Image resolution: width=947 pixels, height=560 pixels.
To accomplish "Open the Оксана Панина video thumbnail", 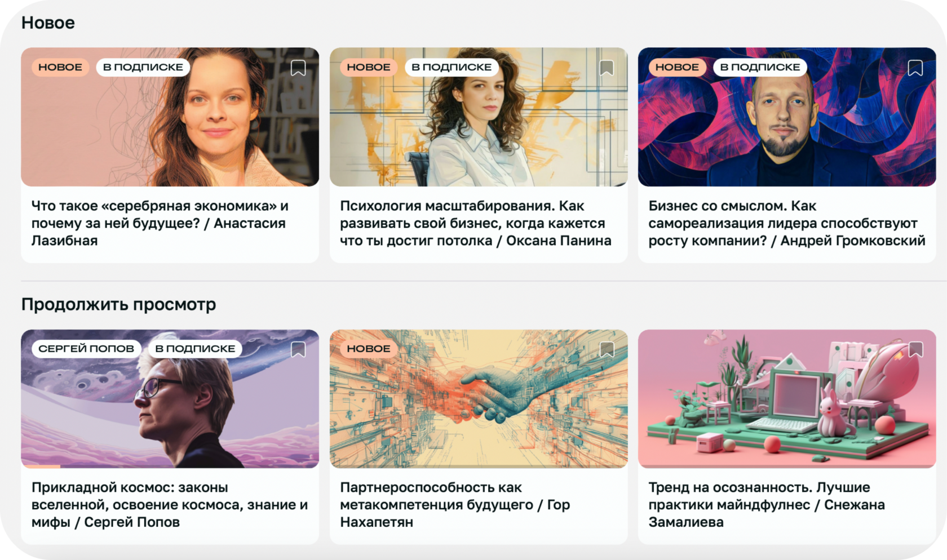I will 479,117.
